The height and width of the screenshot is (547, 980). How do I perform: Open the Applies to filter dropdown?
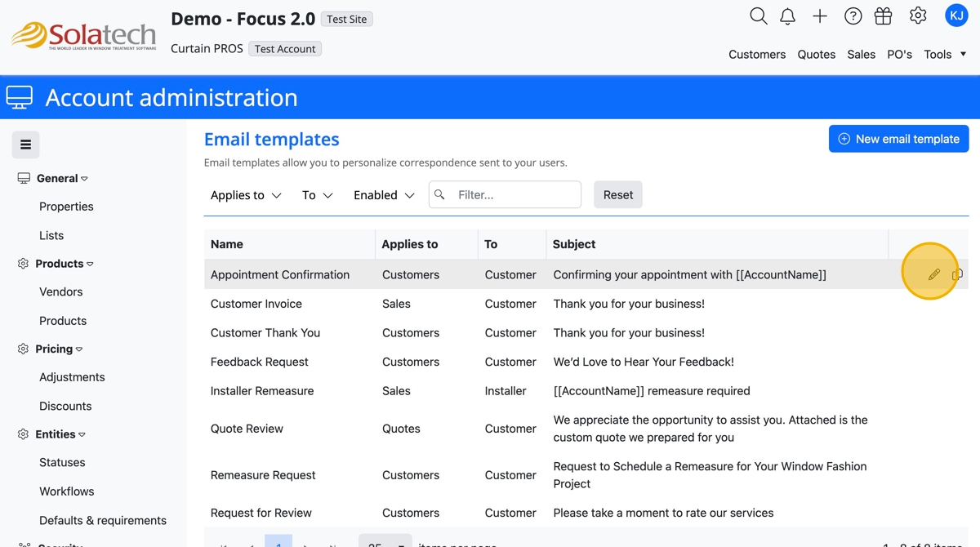[246, 195]
